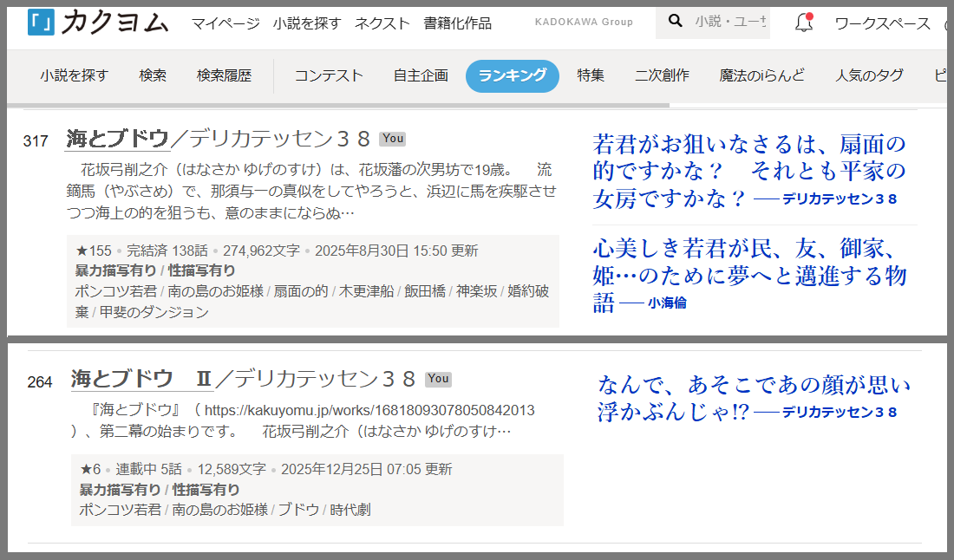954x560 pixels.
Task: Type in the novel search field
Action: [x=730, y=22]
